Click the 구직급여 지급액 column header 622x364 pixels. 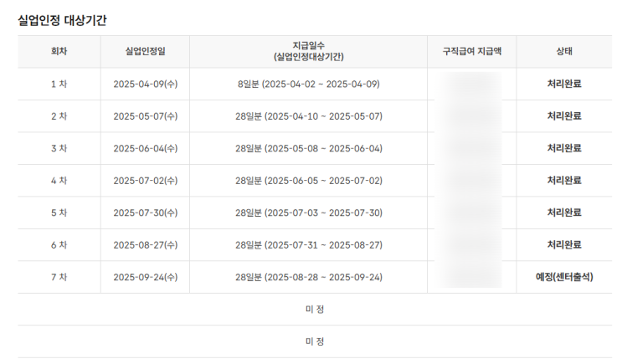[x=471, y=52]
